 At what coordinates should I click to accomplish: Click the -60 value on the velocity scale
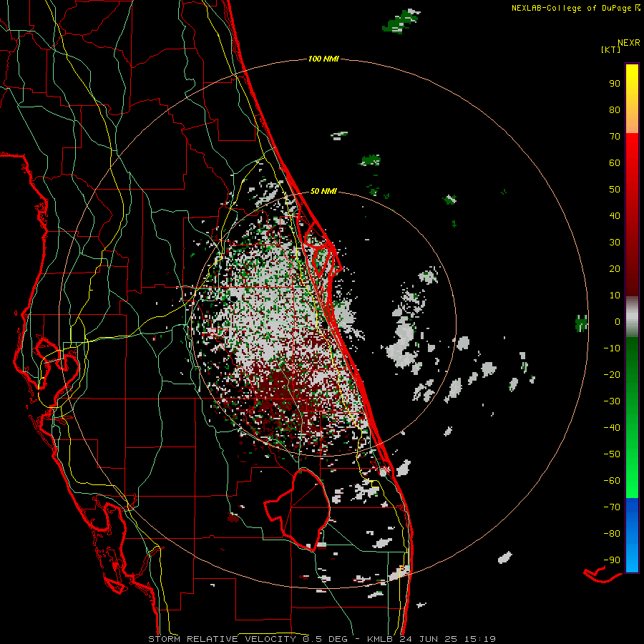pos(612,481)
